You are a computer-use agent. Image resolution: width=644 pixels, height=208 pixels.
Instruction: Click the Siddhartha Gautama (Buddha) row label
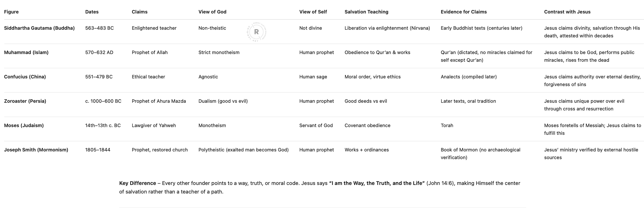pos(39,28)
